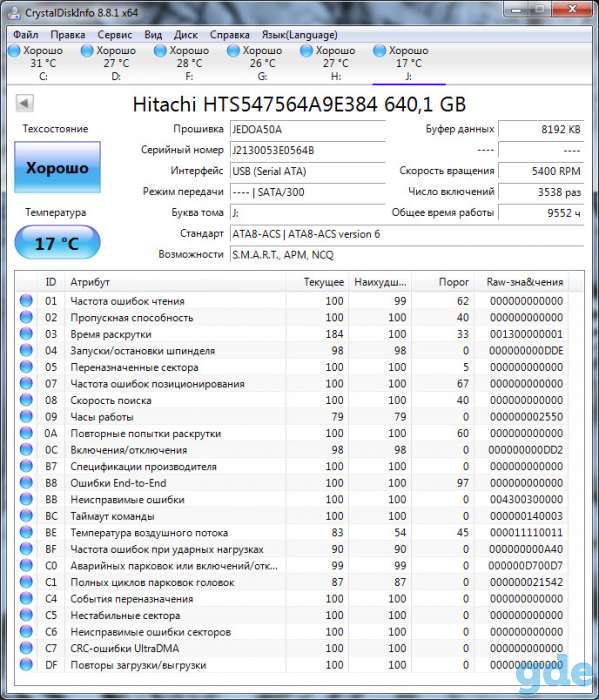Click status orb for attribute 03 Время раскрутки
Image resolution: width=599 pixels, height=700 pixels.
[x=26, y=334]
